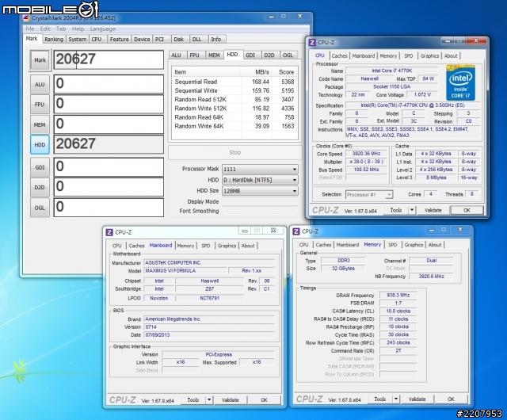Open CrystalMark Language menu

click(x=102, y=29)
